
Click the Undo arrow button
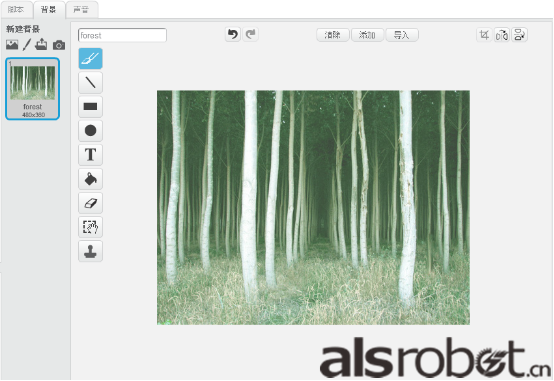tap(233, 34)
